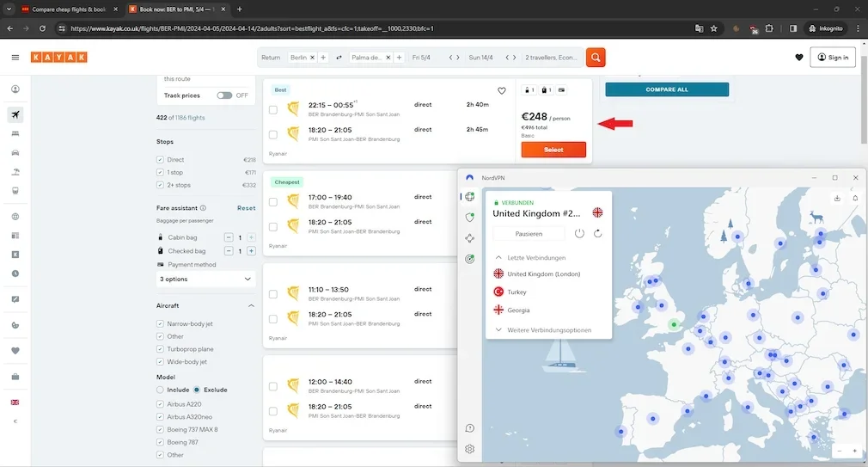868x467 pixels.
Task: Swap origin and destination airports
Action: [339, 58]
